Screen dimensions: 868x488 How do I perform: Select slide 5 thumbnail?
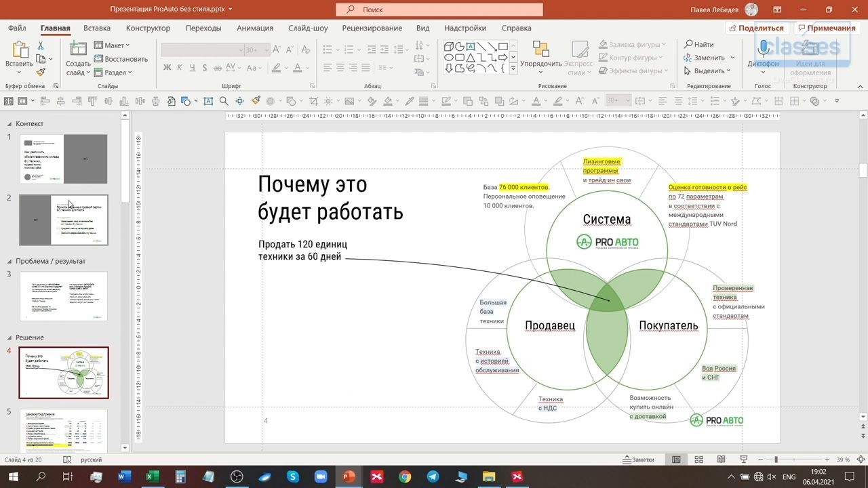coord(63,432)
